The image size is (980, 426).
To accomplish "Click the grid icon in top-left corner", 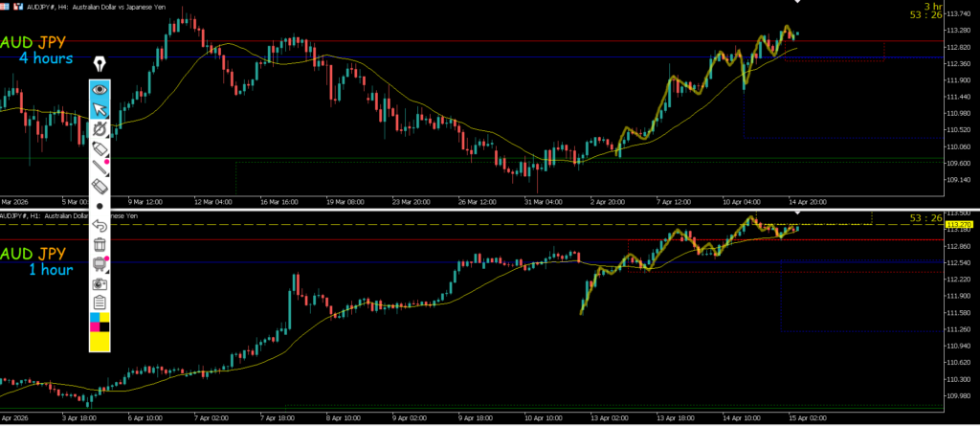I will pyautogui.click(x=6, y=6).
